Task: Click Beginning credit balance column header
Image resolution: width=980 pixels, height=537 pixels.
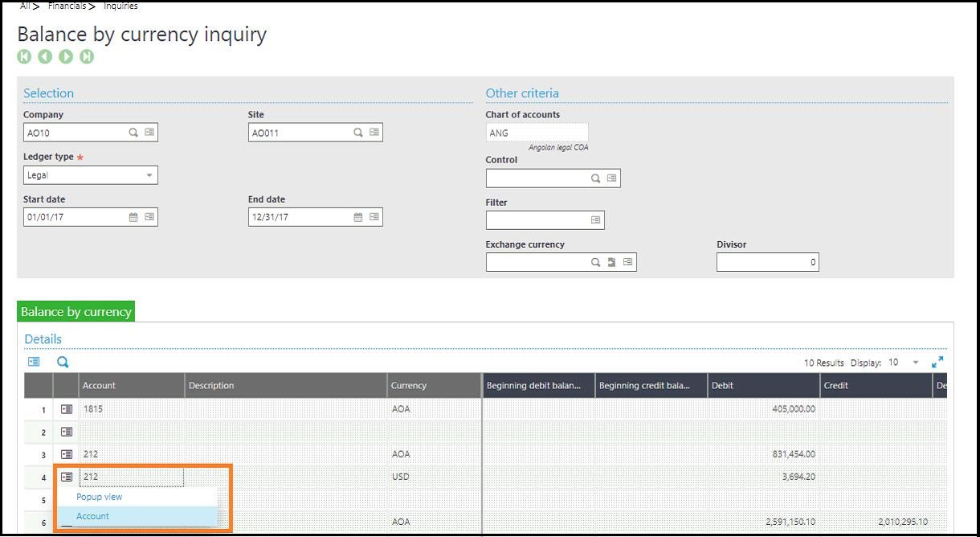Action: pos(651,386)
